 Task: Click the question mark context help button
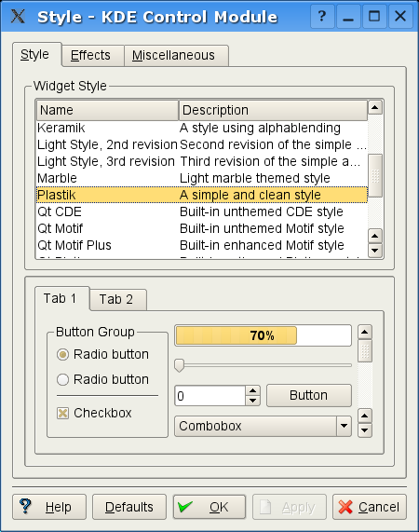(x=322, y=16)
